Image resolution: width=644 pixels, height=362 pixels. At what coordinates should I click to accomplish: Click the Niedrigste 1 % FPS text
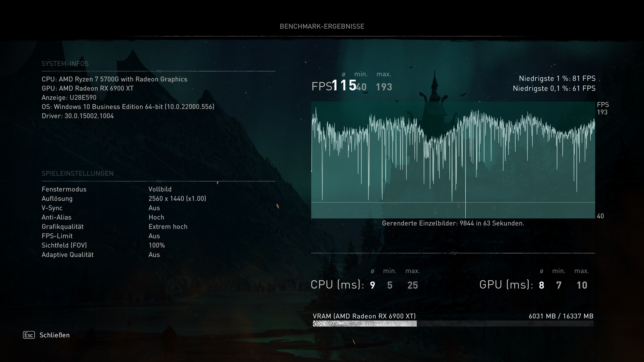(x=557, y=79)
